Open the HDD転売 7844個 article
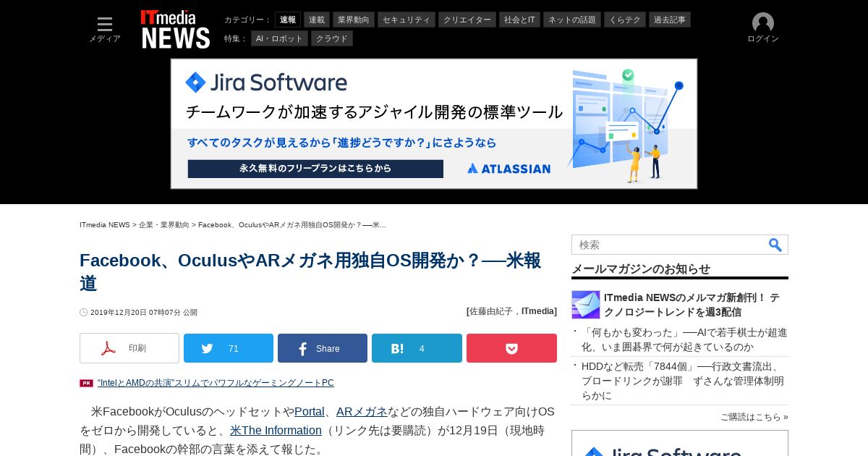Viewport: 868px width, 456px height. tap(683, 381)
